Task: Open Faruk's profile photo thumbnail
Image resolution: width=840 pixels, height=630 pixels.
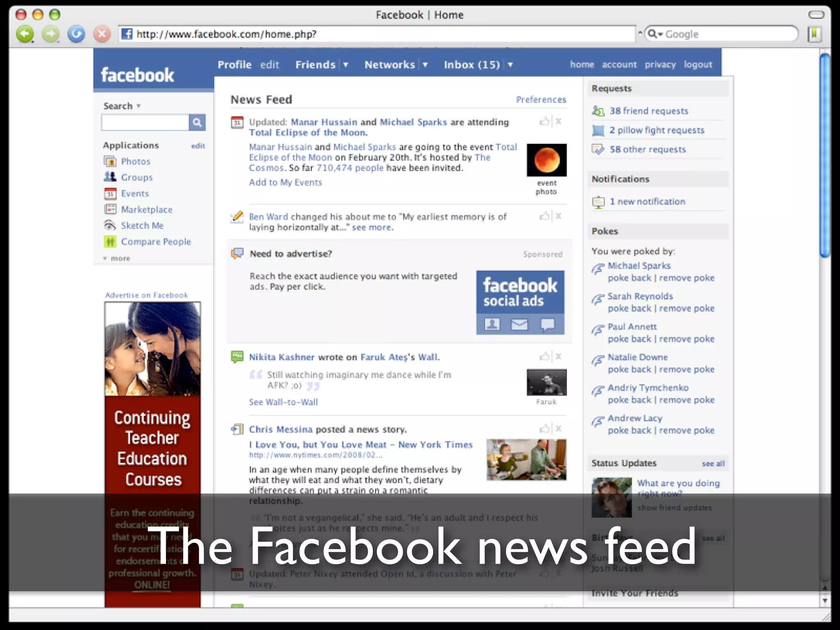Action: (x=547, y=382)
